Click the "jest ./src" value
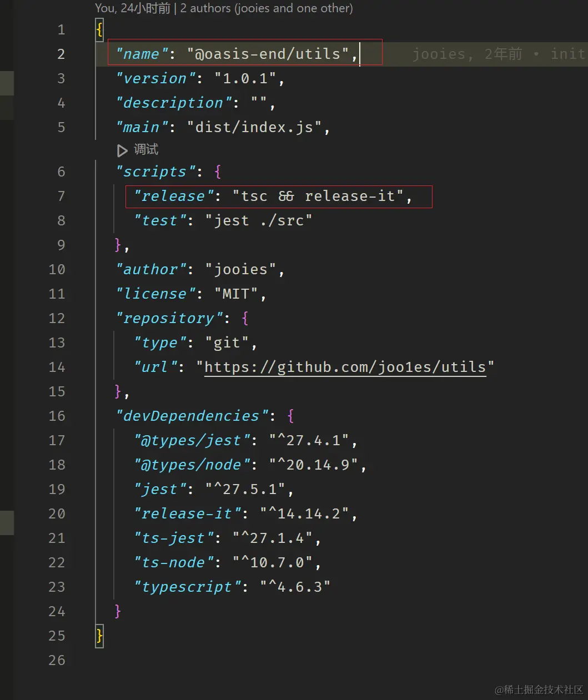The image size is (588, 700). 259,220
